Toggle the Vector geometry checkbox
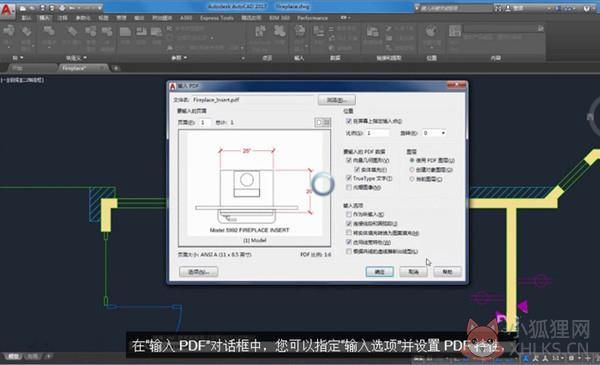 tap(349, 160)
